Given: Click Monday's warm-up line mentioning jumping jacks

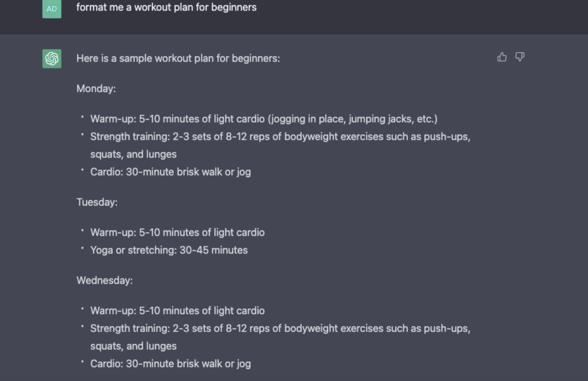Looking at the screenshot, I should coord(264,119).
